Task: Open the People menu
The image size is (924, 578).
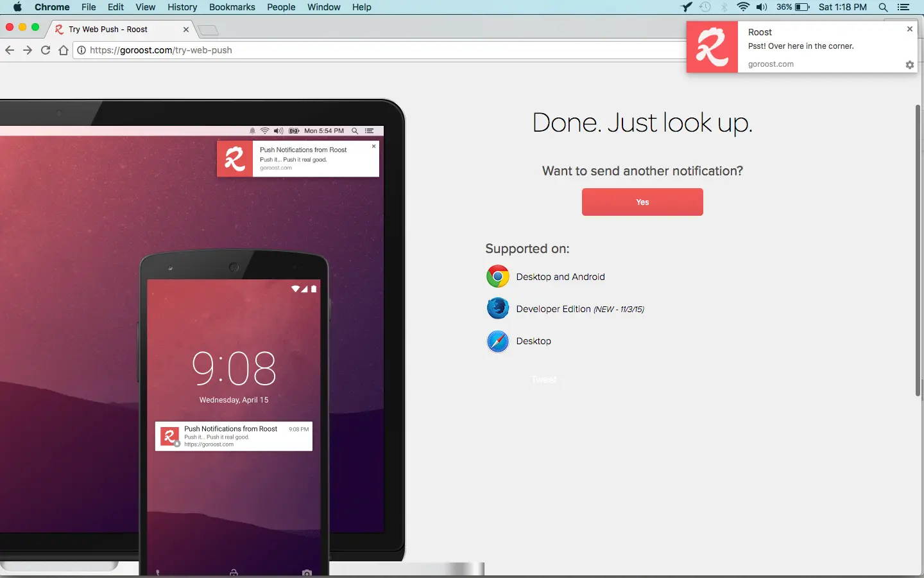Action: coord(281,7)
